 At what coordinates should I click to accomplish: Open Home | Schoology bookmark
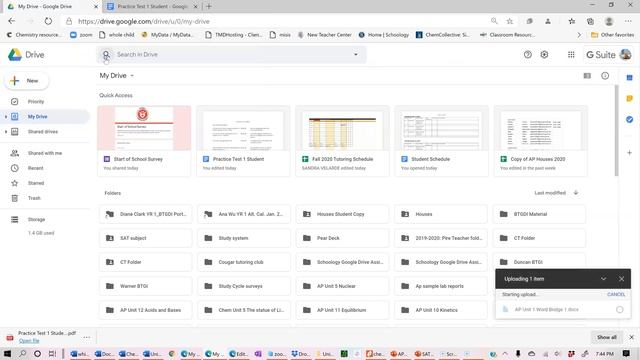[384, 35]
